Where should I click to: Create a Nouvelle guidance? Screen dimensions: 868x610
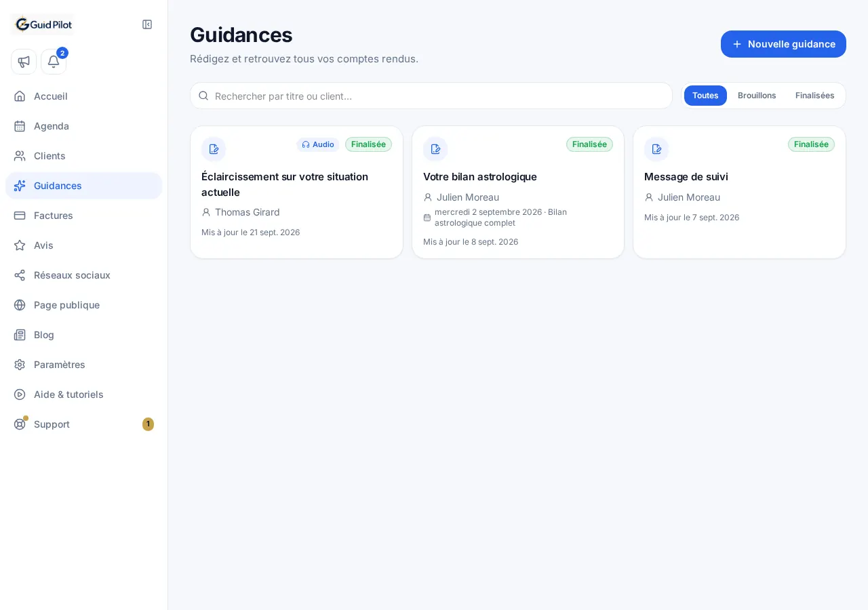783,44
